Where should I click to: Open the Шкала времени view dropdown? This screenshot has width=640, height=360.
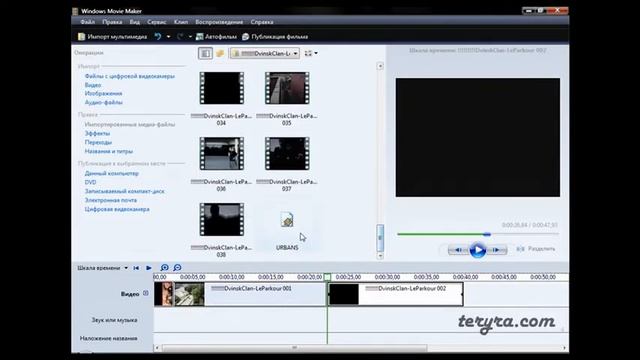[x=102, y=268]
